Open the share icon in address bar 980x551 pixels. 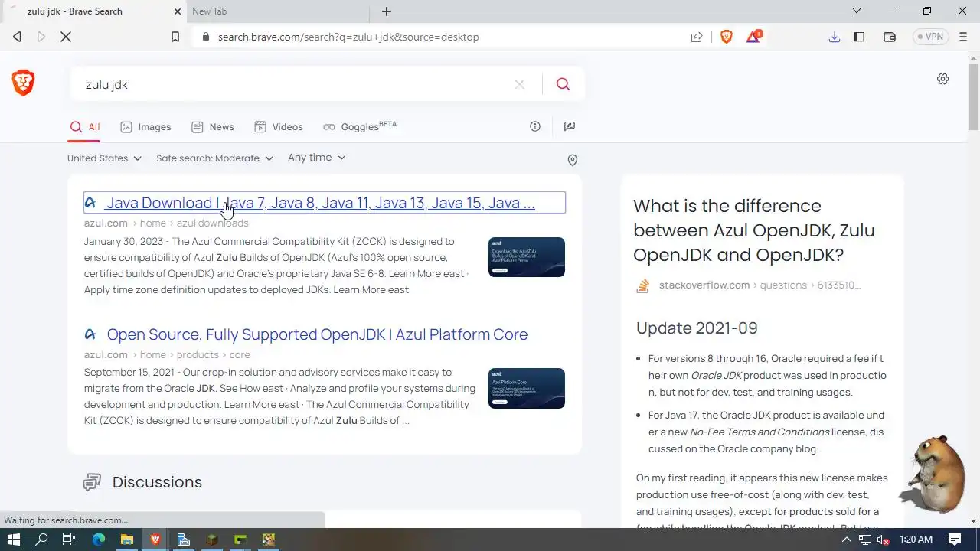pyautogui.click(x=697, y=37)
